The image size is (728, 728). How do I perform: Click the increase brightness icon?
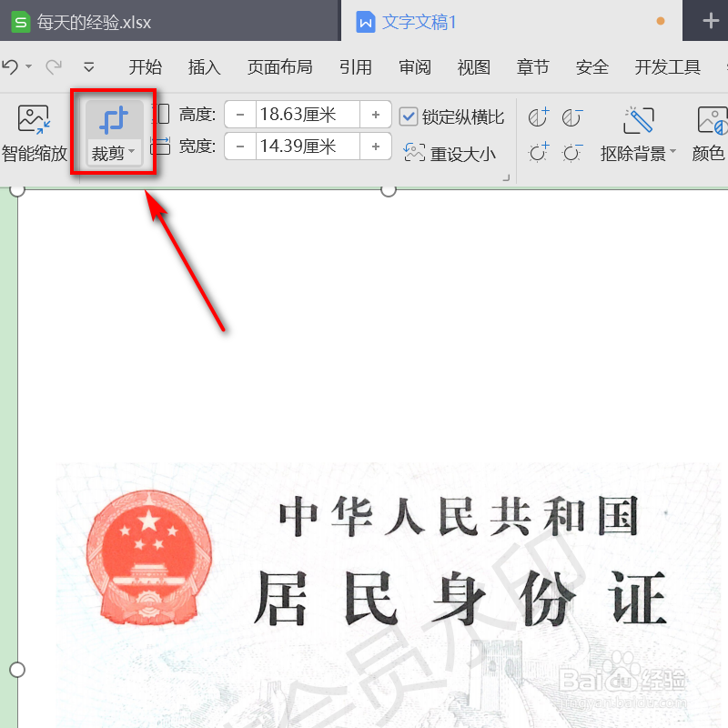(x=539, y=152)
